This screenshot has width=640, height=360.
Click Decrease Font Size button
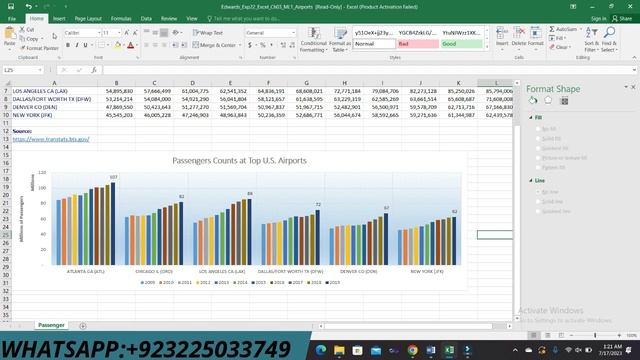(x=135, y=33)
